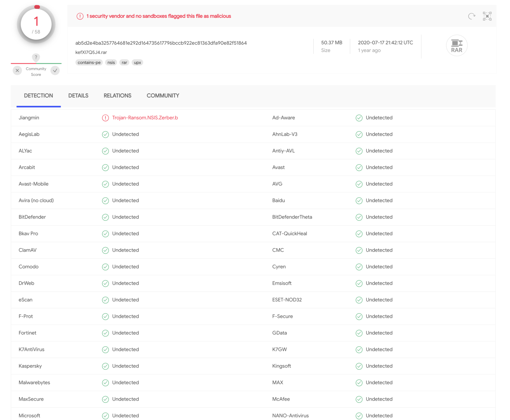
Task: Click the check icon for Malwarebytes' result
Action: tap(105, 383)
